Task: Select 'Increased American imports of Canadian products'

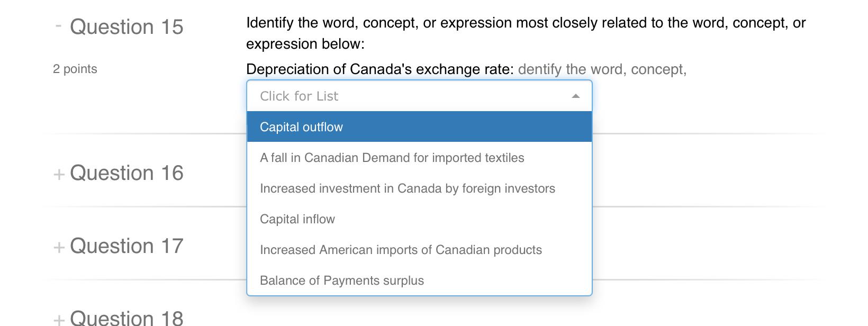Action: click(401, 250)
